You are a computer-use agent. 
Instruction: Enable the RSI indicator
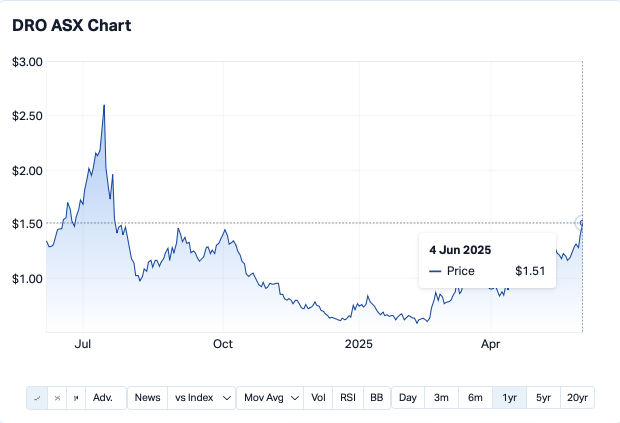click(x=347, y=398)
